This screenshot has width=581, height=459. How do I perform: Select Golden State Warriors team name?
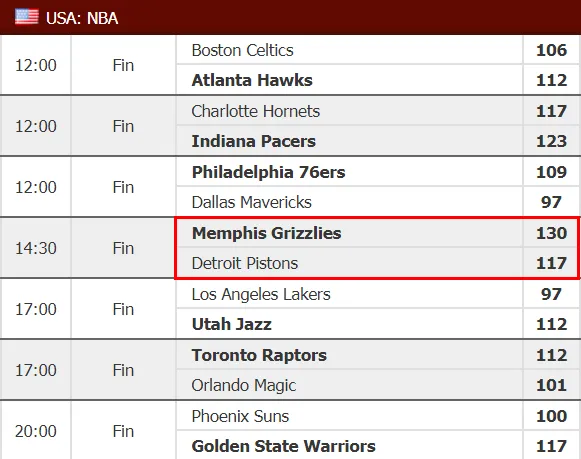(283, 446)
